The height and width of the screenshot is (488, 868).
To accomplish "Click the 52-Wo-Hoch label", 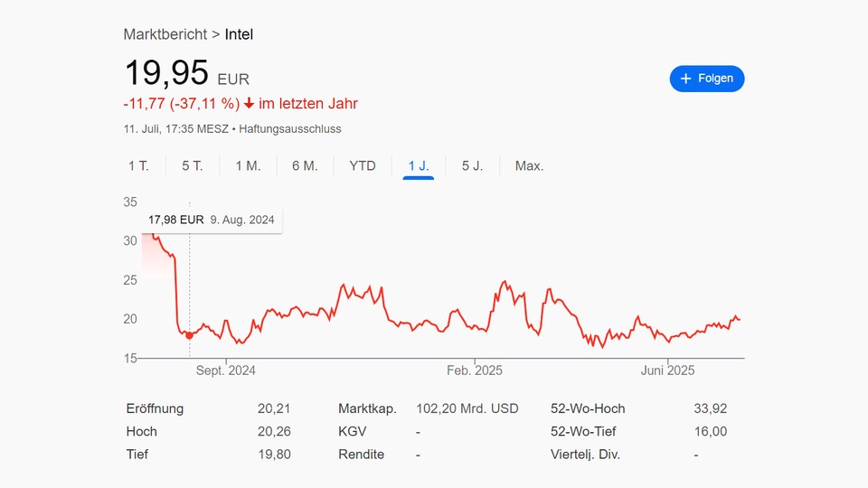I will pos(588,408).
